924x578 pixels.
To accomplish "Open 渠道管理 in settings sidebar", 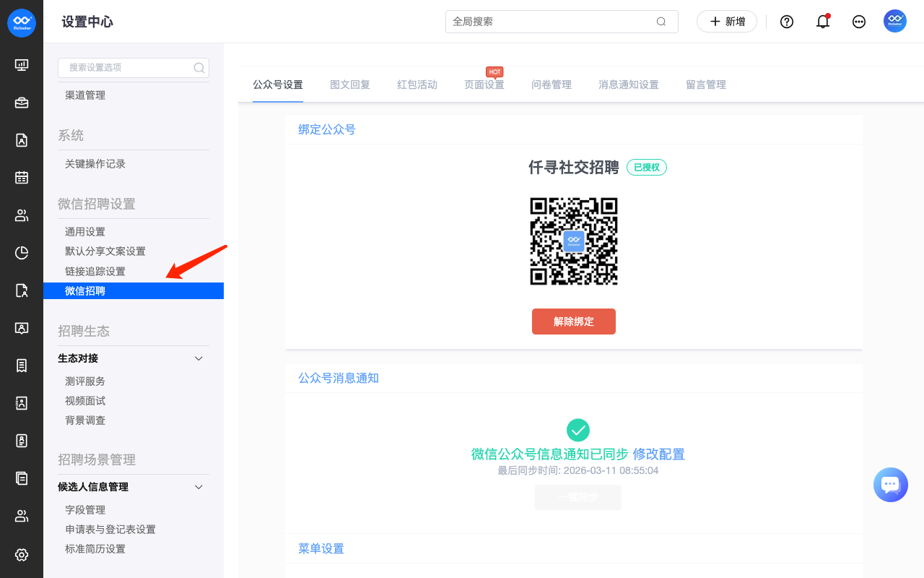I will pyautogui.click(x=85, y=95).
